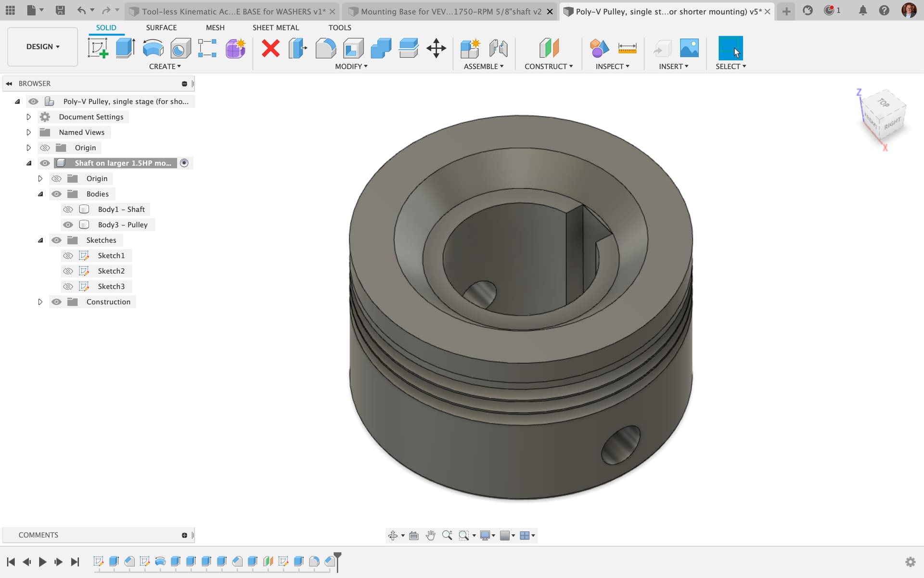
Task: Select the Create Form tool
Action: point(235,48)
